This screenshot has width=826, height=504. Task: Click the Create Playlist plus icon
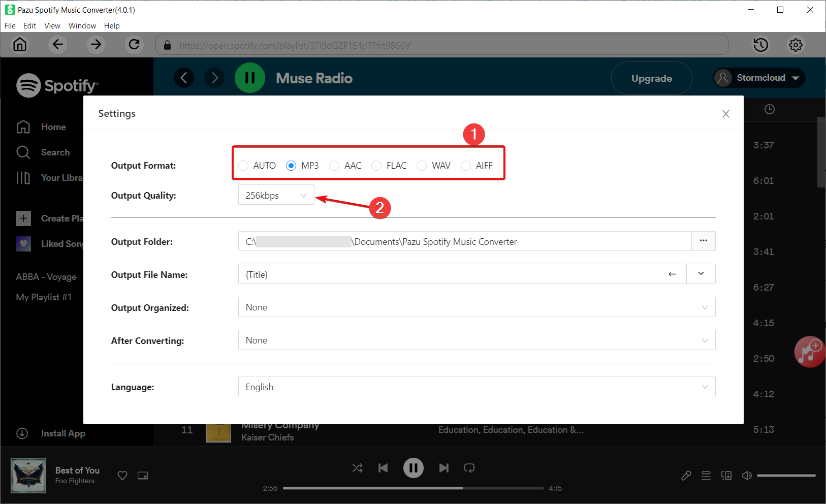point(23,218)
